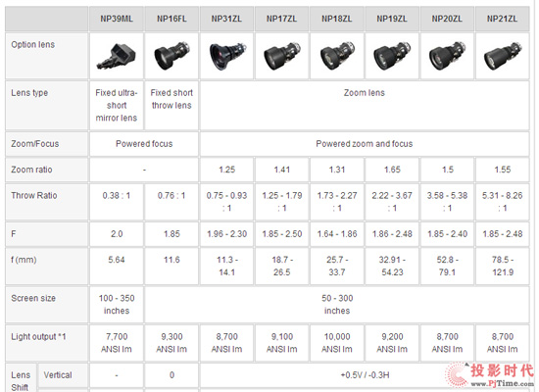
Task: Click the NP39ML mirror lens image
Action: pyautogui.click(x=117, y=56)
